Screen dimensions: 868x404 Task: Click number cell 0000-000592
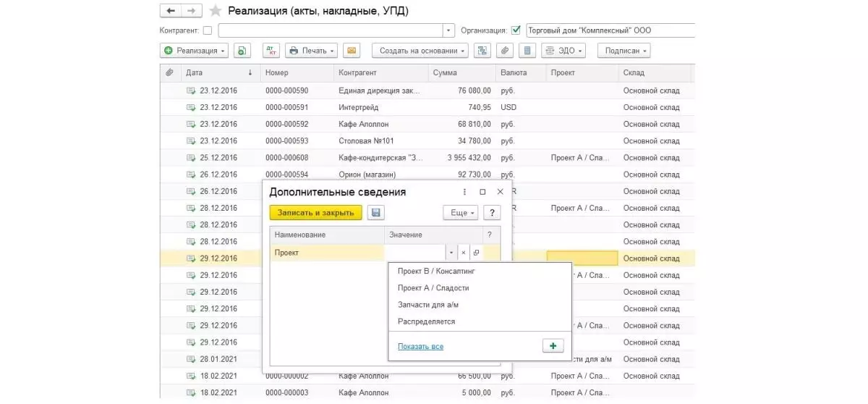297,125
